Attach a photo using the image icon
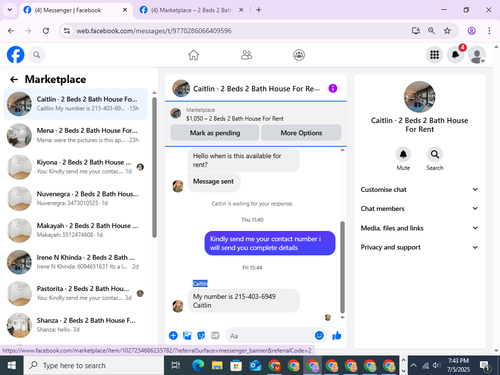Image resolution: width=500 pixels, height=375 pixels. (x=187, y=335)
